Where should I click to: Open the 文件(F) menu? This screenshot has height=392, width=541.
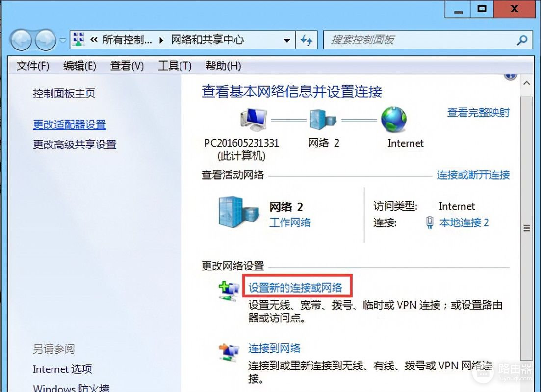(33, 66)
